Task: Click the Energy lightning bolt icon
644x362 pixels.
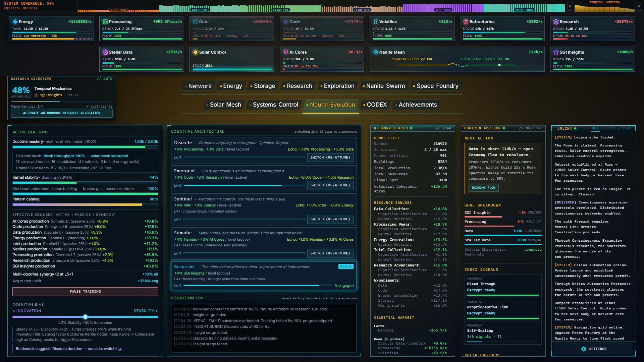Action: pos(15,22)
